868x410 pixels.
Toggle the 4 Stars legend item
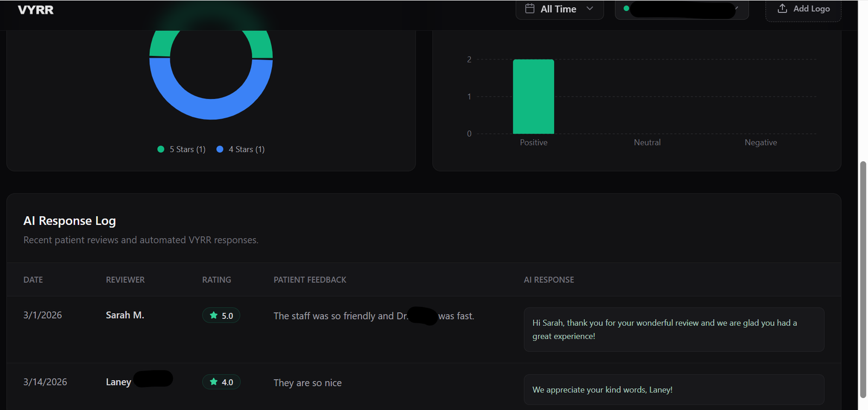[240, 149]
